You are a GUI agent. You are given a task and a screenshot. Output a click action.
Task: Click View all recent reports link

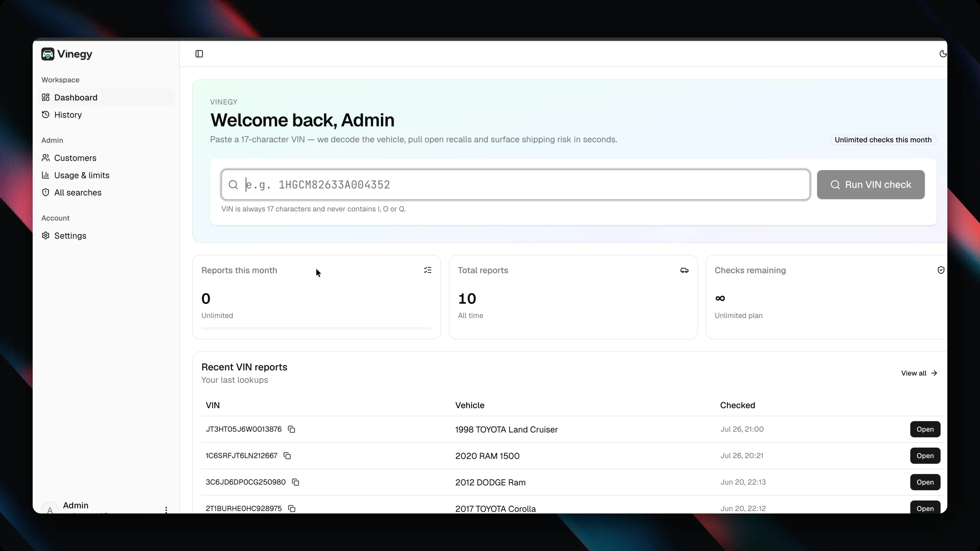919,373
